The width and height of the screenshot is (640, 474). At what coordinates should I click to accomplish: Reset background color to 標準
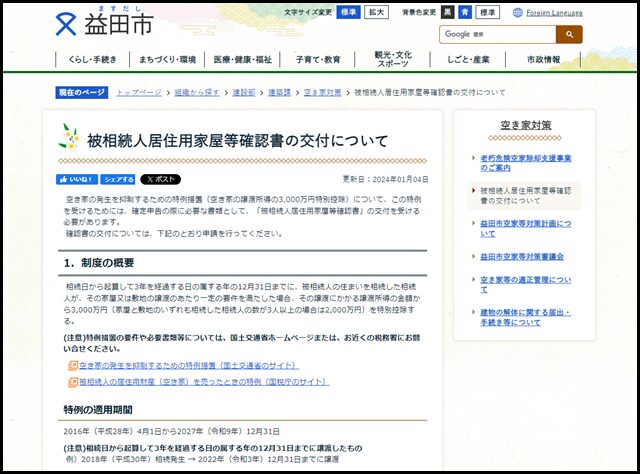tap(487, 12)
